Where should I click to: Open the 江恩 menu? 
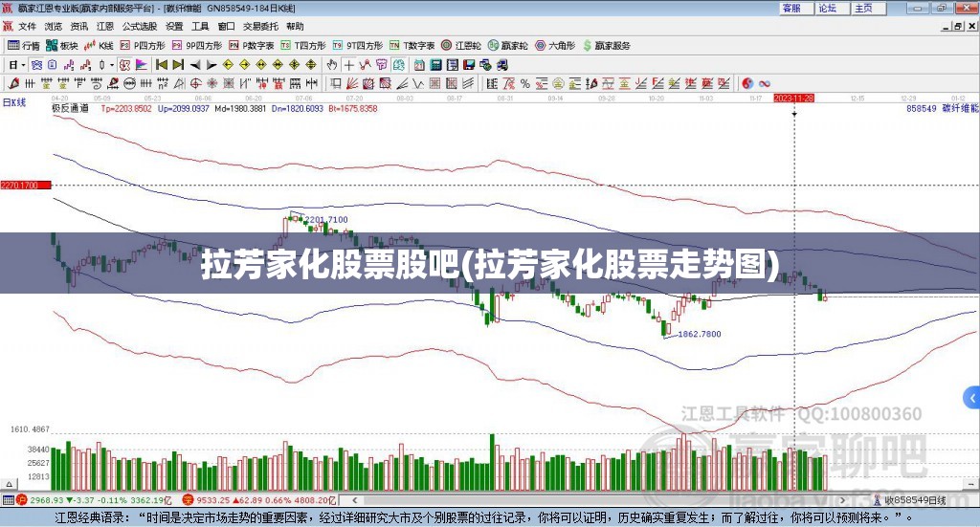pos(105,26)
